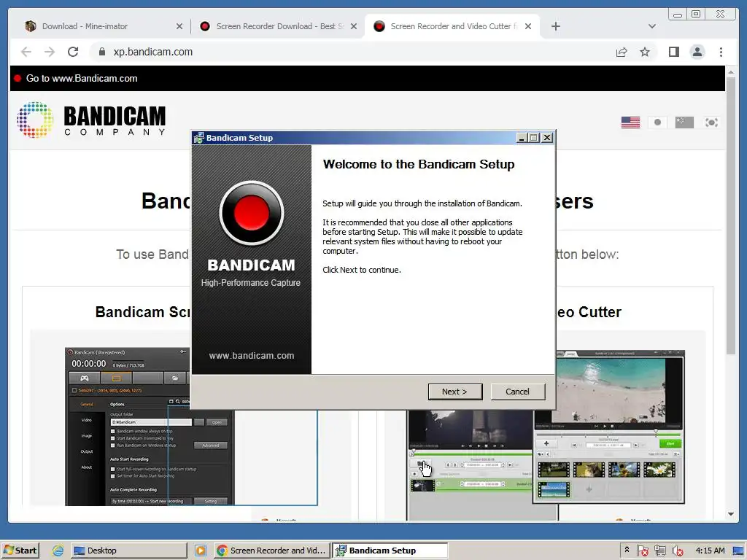Switch to Chrome taskbar button
This screenshot has height=560, width=747.
point(271,551)
